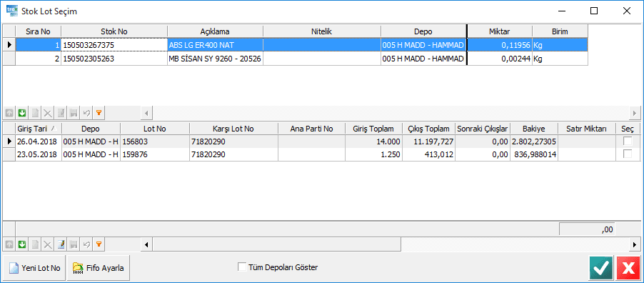Click orange filter icon in lower grid toolbar
644x283 pixels.
coord(98,244)
